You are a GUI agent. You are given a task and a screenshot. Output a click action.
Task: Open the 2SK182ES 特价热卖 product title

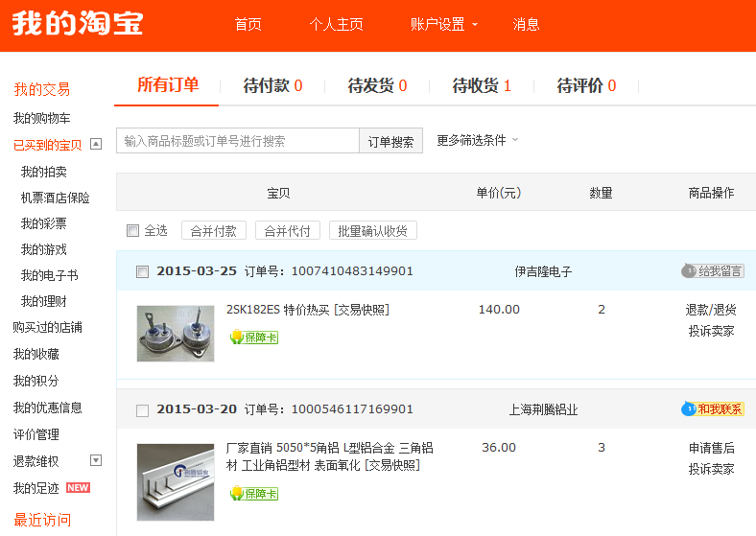(277, 310)
